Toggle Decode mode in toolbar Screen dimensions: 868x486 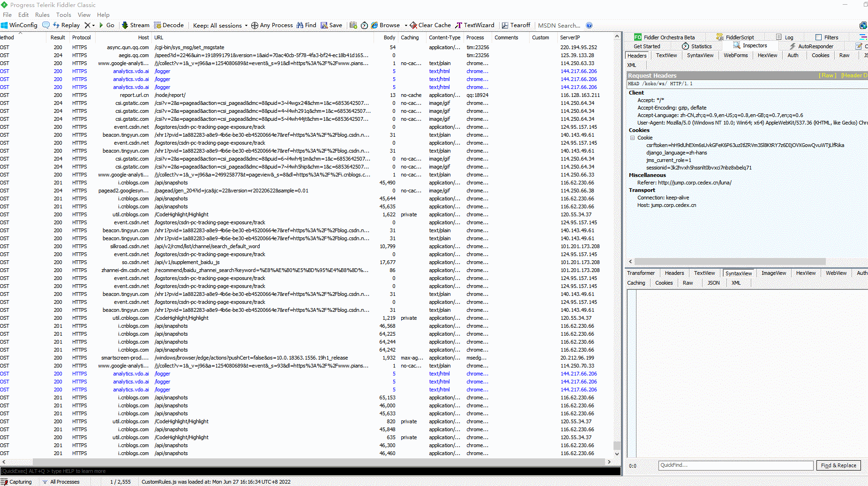[169, 25]
